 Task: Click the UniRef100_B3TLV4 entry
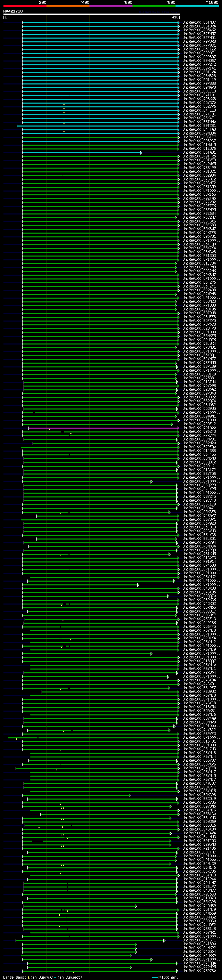(x=199, y=72)
